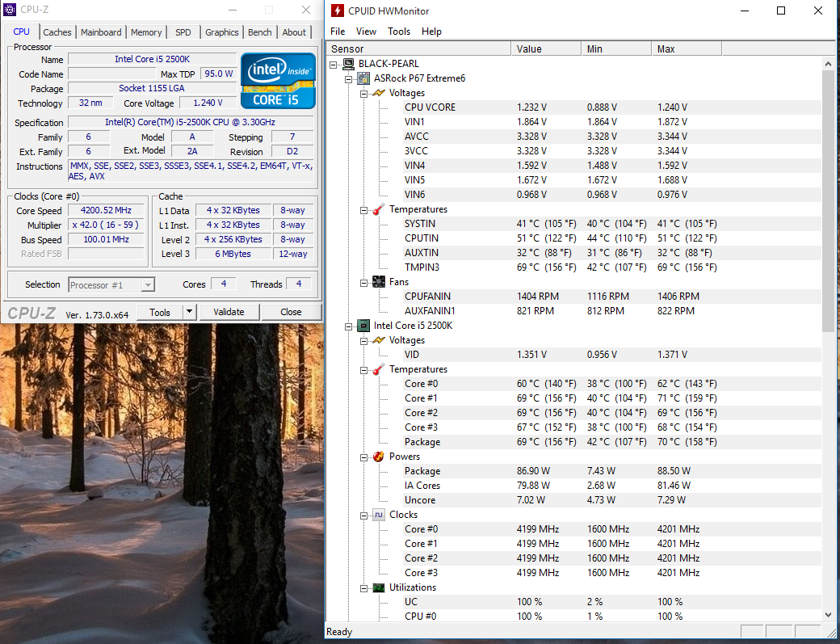Click the Core Speed value field
This screenshot has width=840, height=644.
[106, 211]
